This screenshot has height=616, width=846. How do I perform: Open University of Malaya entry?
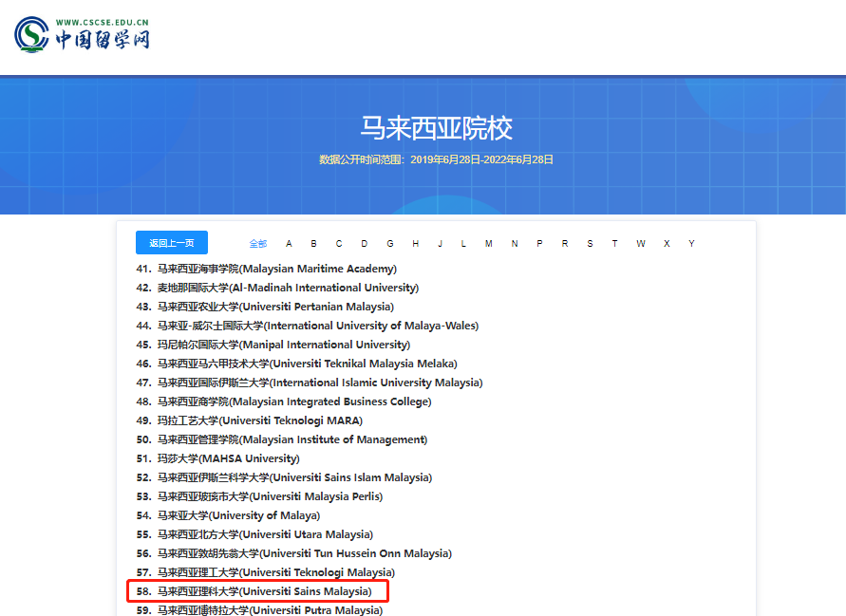pos(228,515)
